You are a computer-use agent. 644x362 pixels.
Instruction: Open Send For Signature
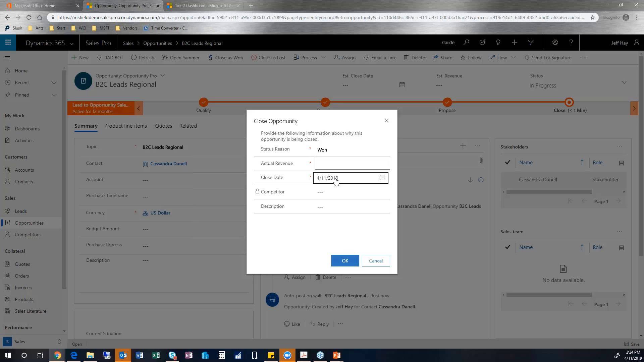(547, 57)
